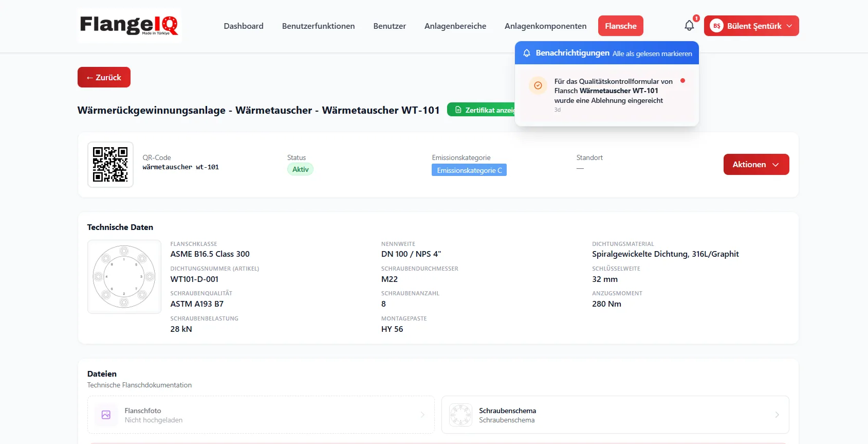Click the M22 bolt diameter value

(390, 279)
